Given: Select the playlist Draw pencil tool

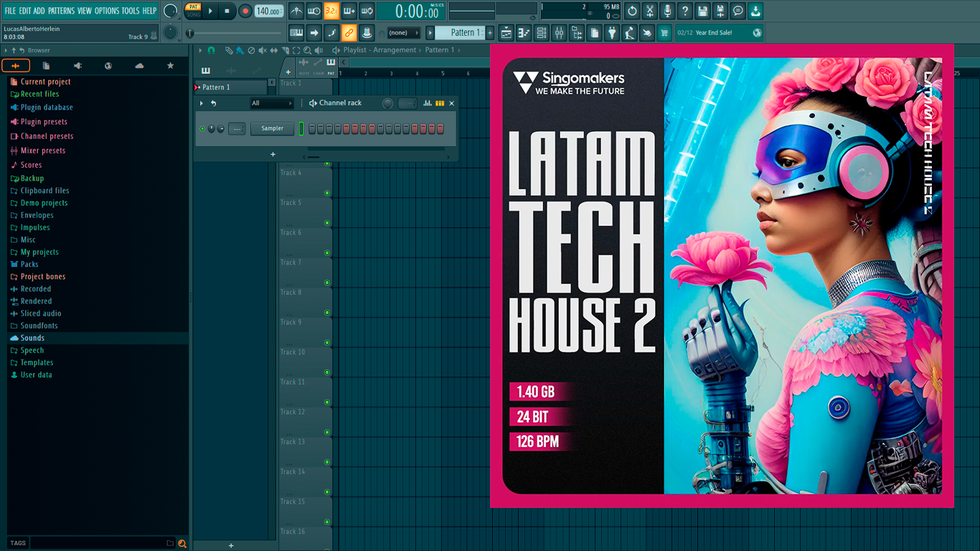Looking at the screenshot, I should click(229, 50).
